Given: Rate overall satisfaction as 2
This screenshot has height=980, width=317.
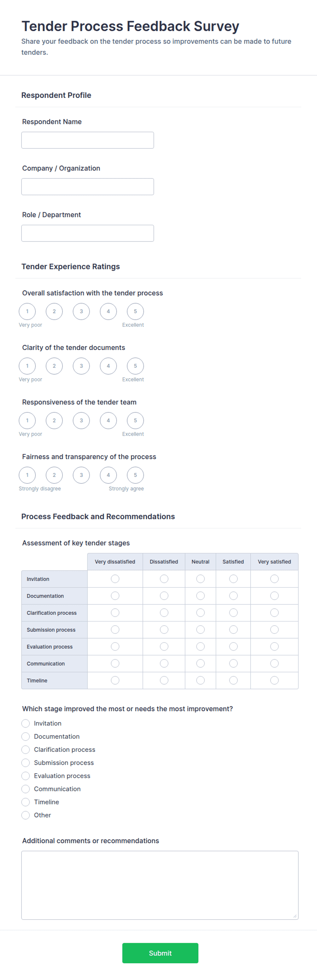Looking at the screenshot, I should [x=54, y=311].
